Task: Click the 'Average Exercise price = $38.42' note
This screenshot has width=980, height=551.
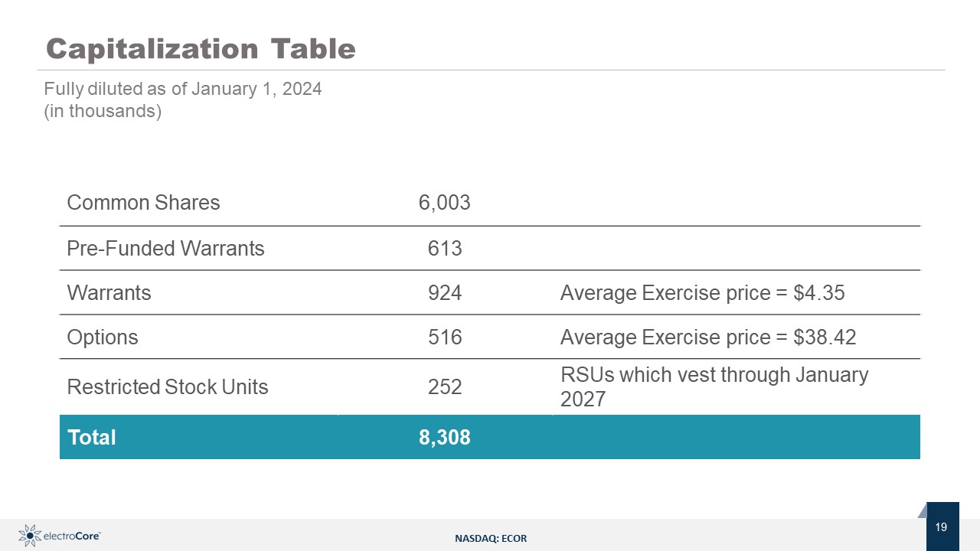Action: click(x=707, y=337)
